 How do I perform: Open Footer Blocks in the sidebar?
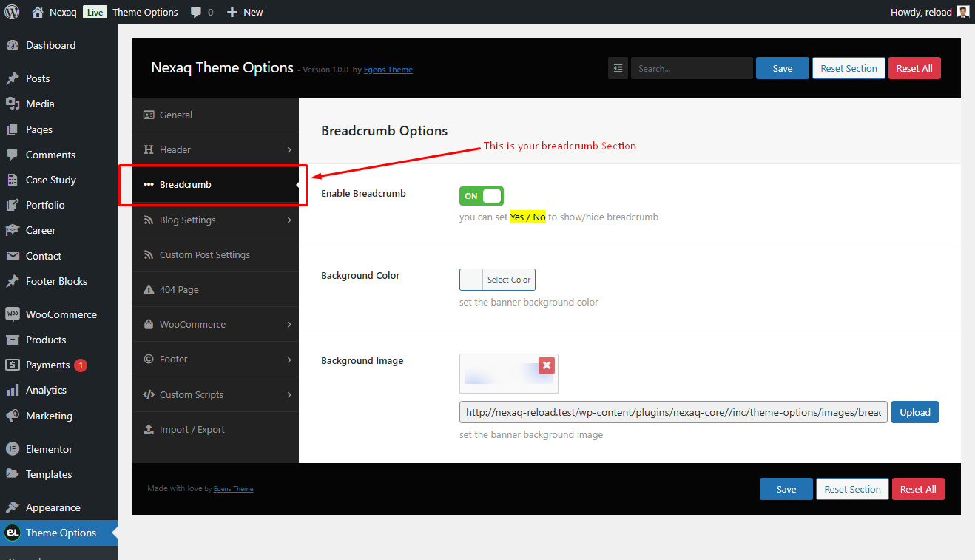tap(56, 281)
